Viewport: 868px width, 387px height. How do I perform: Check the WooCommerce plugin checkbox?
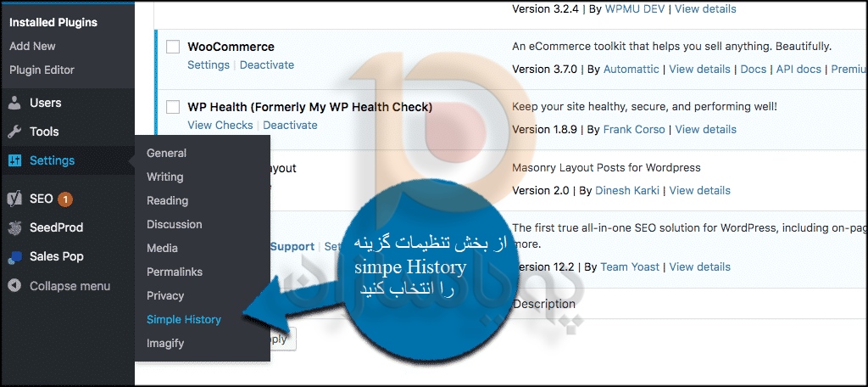(173, 47)
